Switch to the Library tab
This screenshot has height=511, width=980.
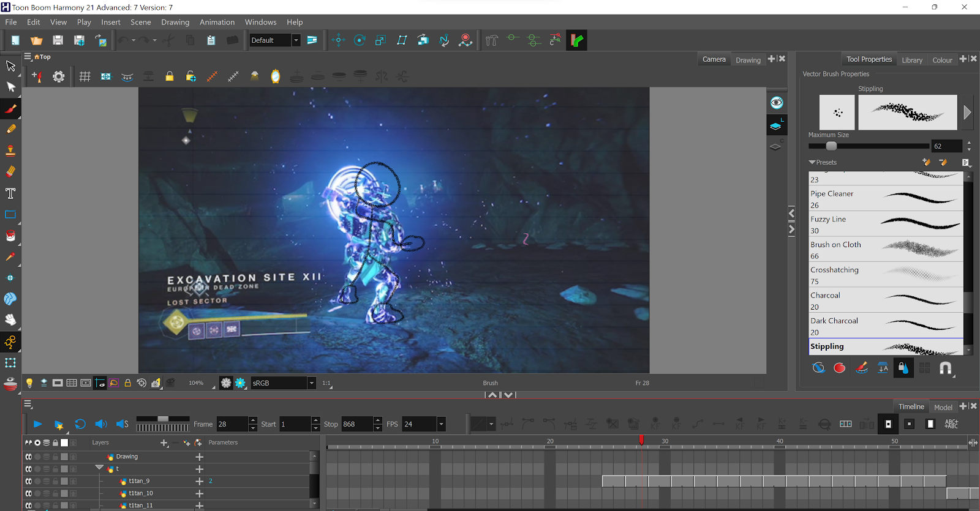(x=911, y=60)
